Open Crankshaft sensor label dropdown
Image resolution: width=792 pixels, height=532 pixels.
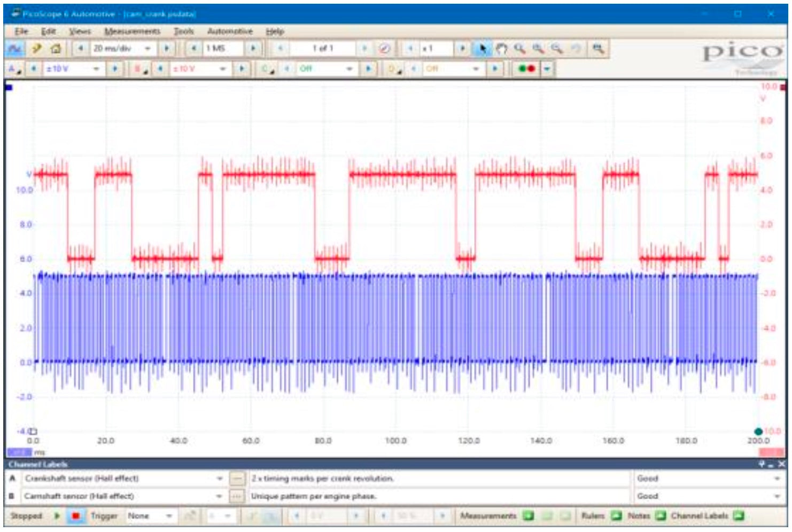point(219,479)
